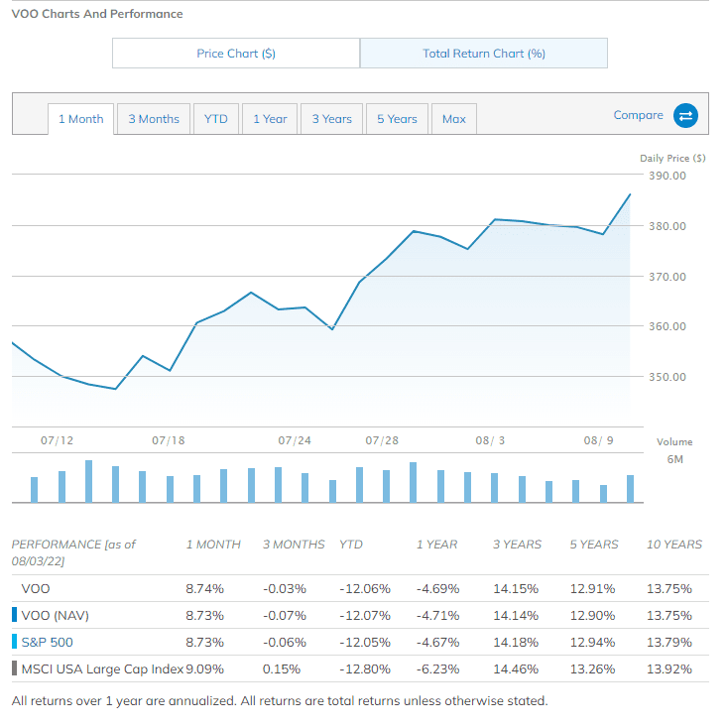This screenshot has height=728, width=728.
Task: Click the PERFORMANCE as of 08/03/22 header
Action: (x=73, y=553)
